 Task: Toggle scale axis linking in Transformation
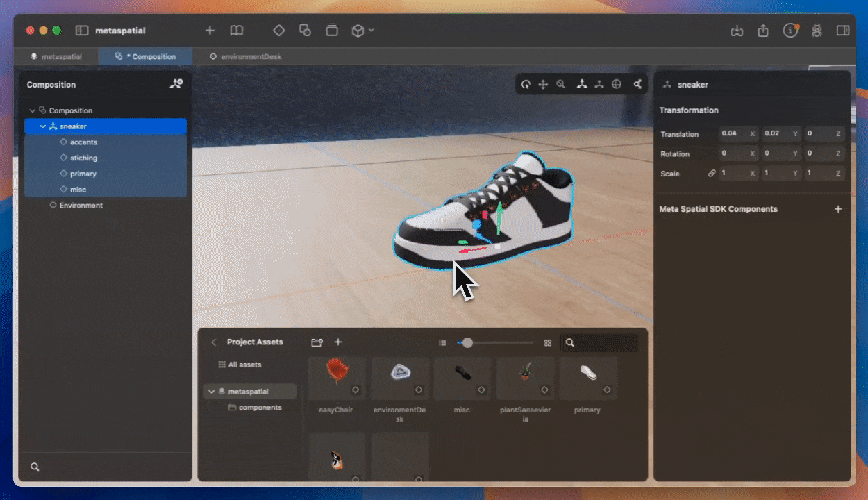click(x=710, y=174)
